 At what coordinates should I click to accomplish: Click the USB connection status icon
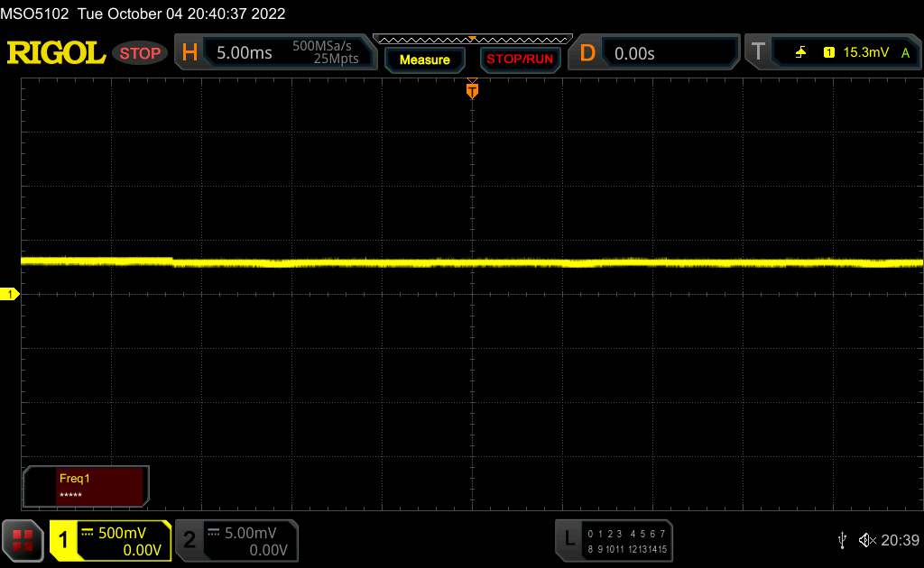[842, 540]
